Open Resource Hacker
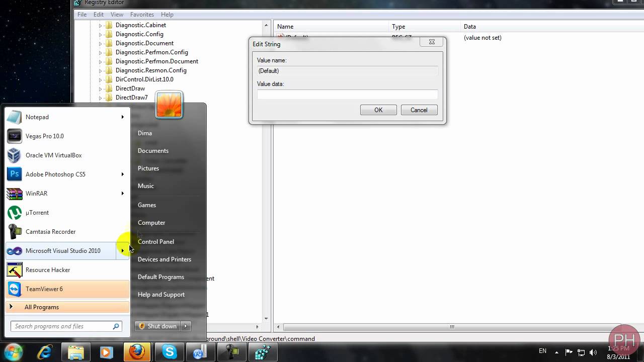This screenshot has width=644, height=362. (67, 270)
